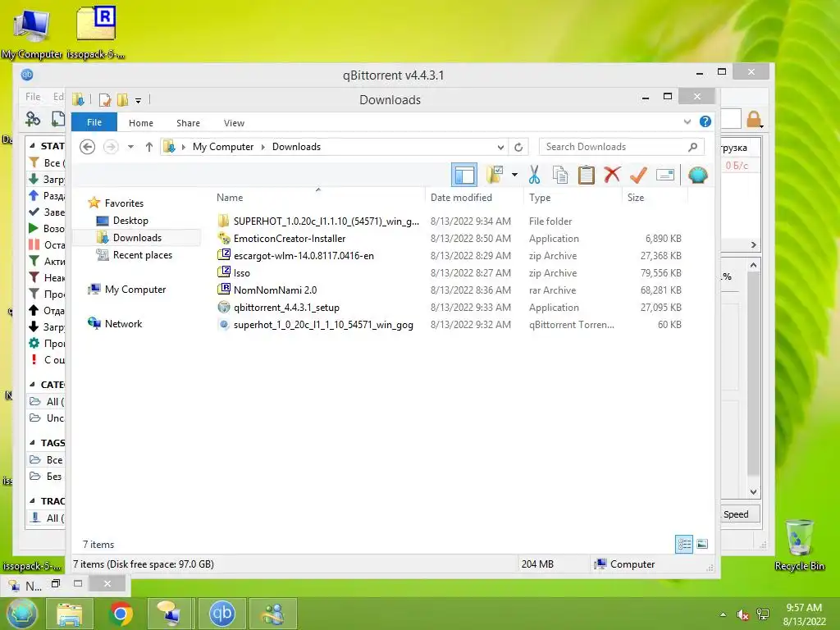Click the quick access New Folder icon

[123, 99]
